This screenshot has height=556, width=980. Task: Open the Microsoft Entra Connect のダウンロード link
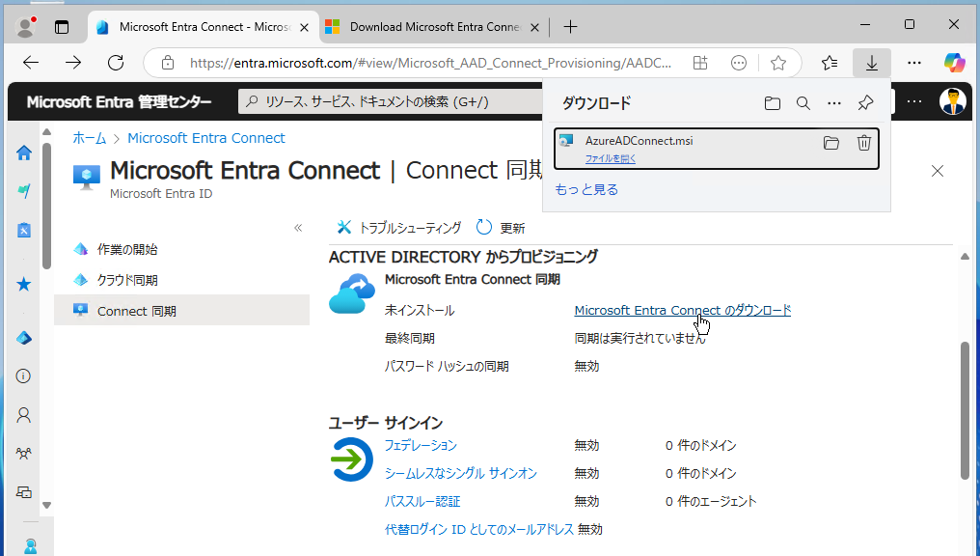[x=682, y=310]
